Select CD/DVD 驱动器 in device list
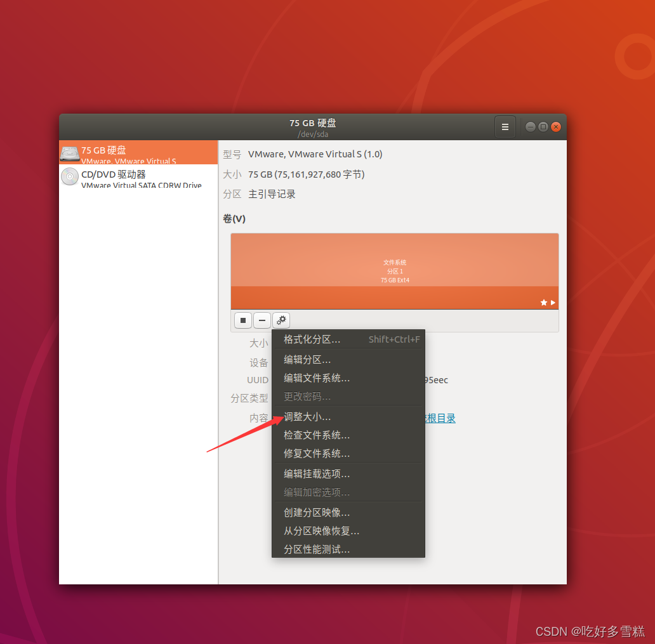This screenshot has height=644, width=655. (138, 176)
